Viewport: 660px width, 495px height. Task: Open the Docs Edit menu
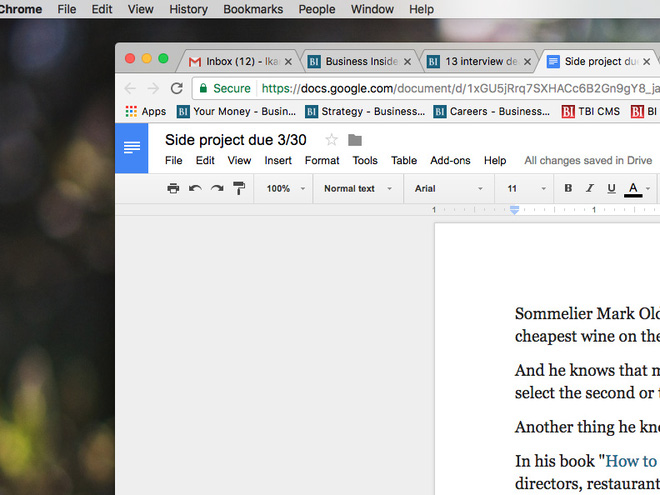pos(205,160)
